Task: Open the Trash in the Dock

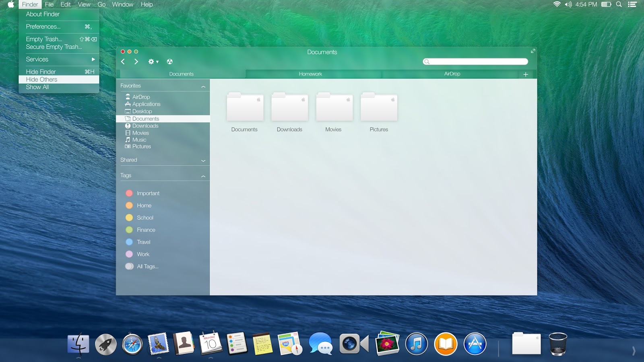Action: (557, 344)
